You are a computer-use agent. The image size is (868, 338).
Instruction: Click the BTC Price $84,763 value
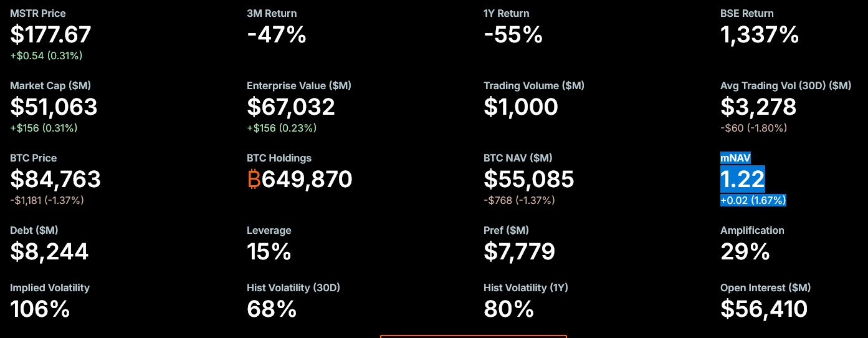click(x=55, y=180)
